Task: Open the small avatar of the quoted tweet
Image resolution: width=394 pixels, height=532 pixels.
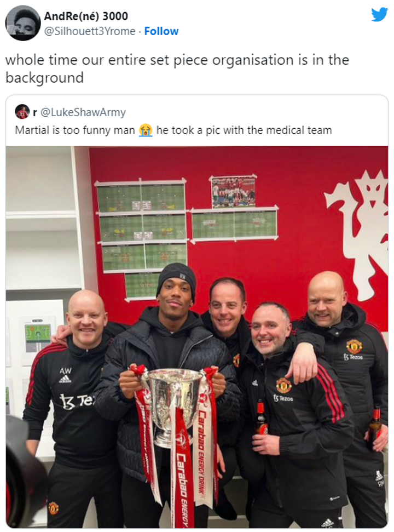Action: click(x=22, y=112)
